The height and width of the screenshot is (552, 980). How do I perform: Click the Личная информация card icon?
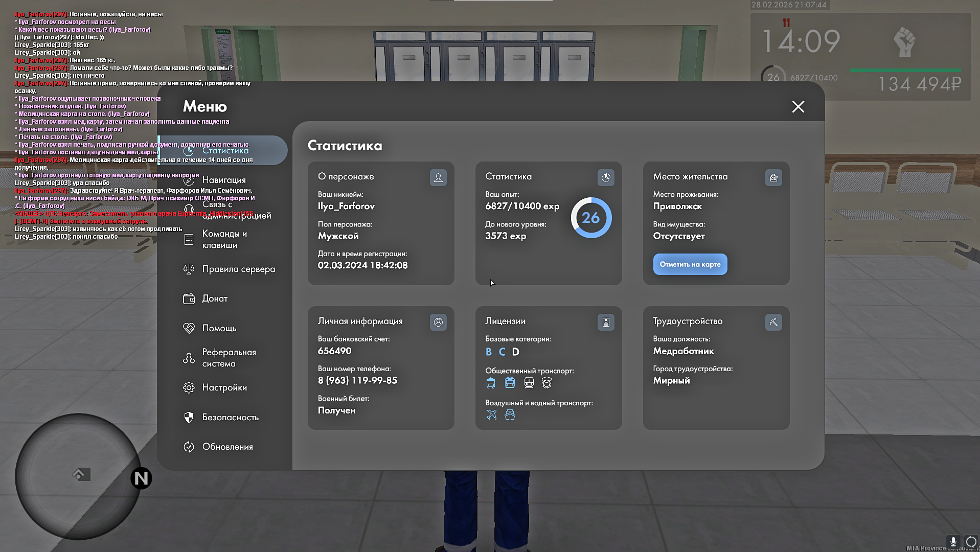[438, 323]
